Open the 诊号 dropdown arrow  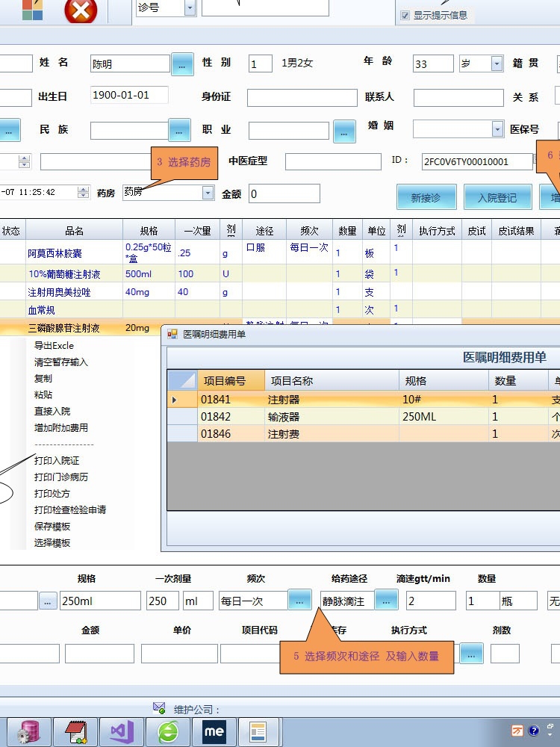tap(190, 8)
